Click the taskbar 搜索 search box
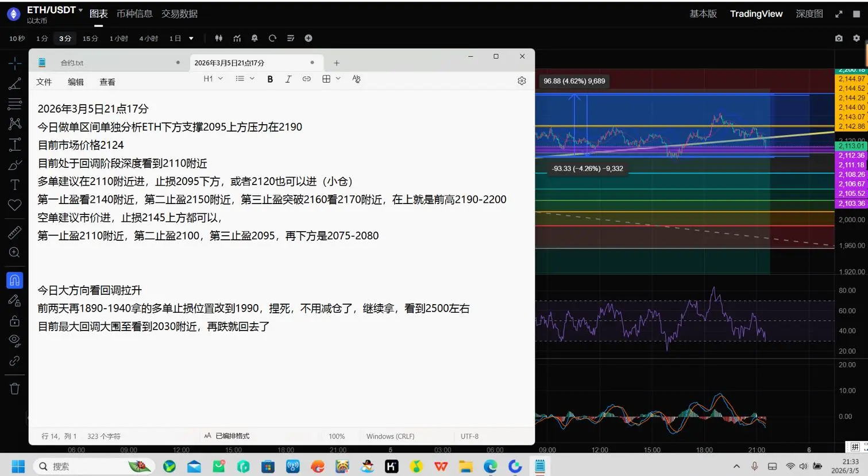Viewport: 868px width, 476px height. click(x=94, y=466)
